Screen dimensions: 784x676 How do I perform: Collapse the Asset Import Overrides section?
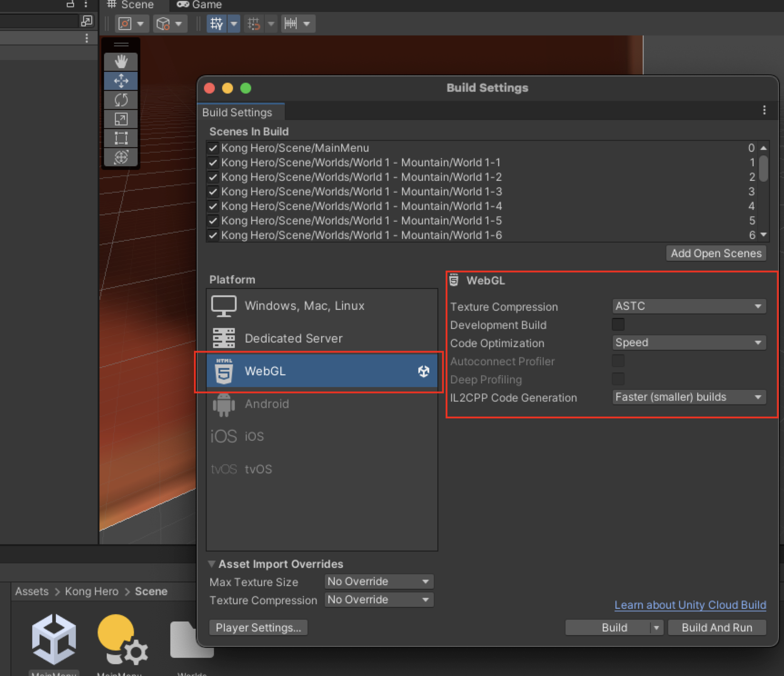tap(212, 564)
